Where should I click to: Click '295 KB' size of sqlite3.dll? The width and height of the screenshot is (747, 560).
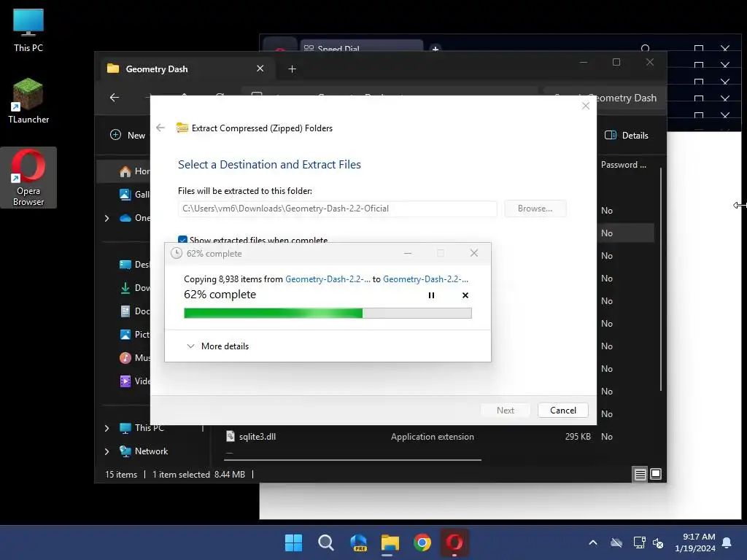(x=578, y=436)
